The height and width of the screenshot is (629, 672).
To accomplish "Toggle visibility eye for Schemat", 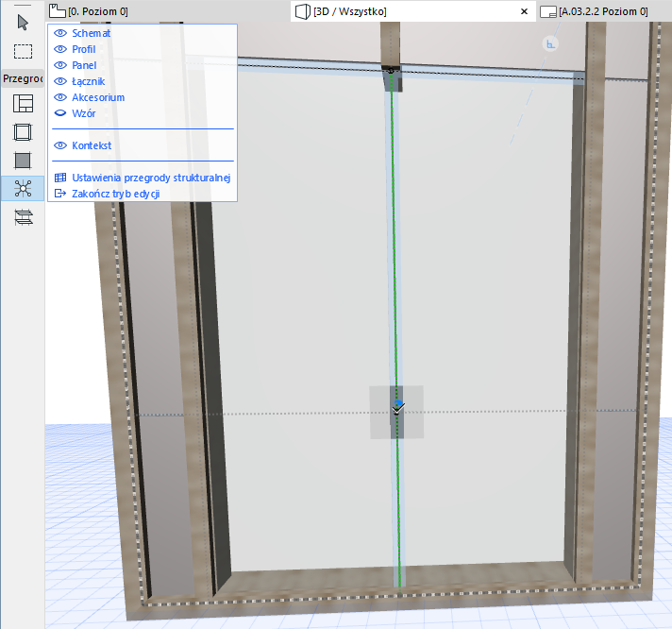I will (61, 33).
